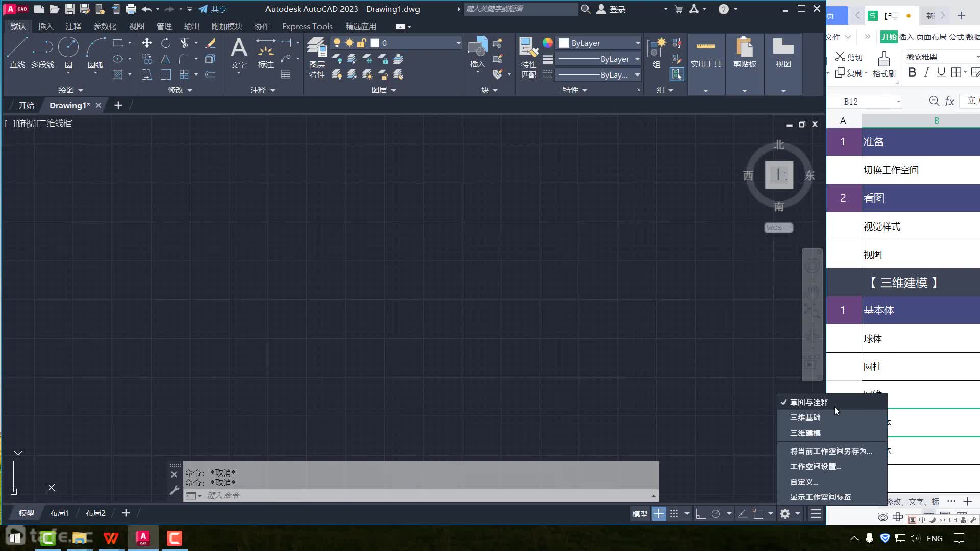Click the 登录 sign-in button

611,9
